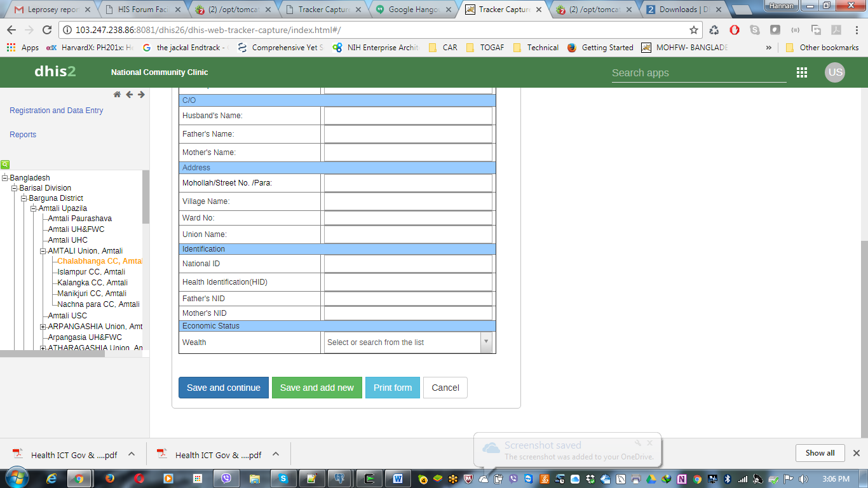Expand the ARPANGASHIA Union node

(x=43, y=327)
